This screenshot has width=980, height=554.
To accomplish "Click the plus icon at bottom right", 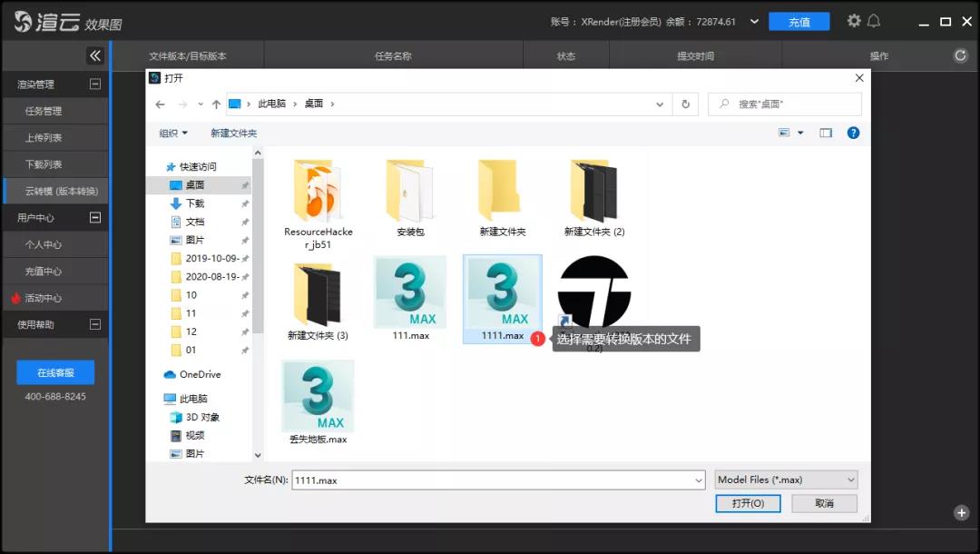I will click(x=962, y=513).
